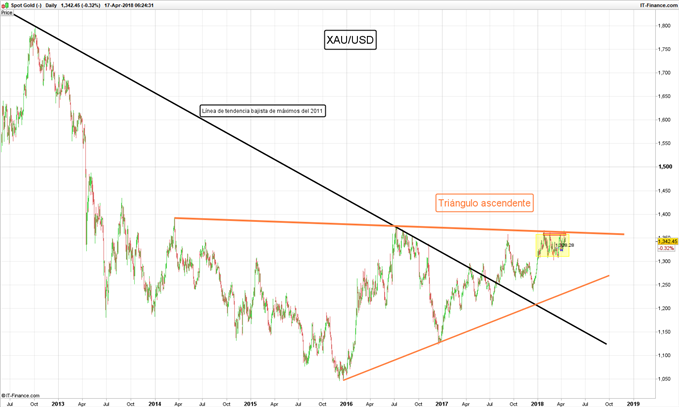Click the 1,300 price axis label
This screenshot has width=679, height=407.
tap(665, 261)
